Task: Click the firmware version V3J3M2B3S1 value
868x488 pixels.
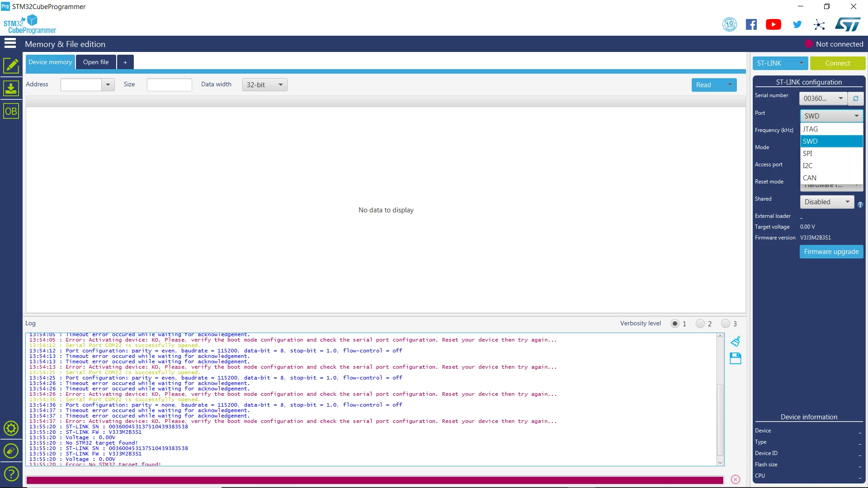Action: (816, 238)
